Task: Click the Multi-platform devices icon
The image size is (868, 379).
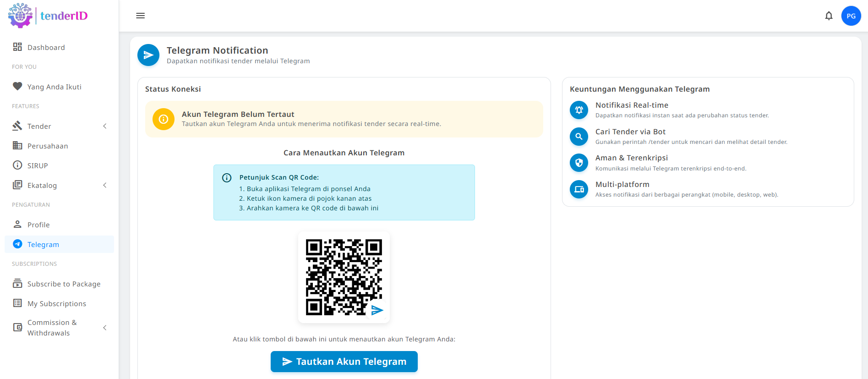Action: (x=579, y=189)
